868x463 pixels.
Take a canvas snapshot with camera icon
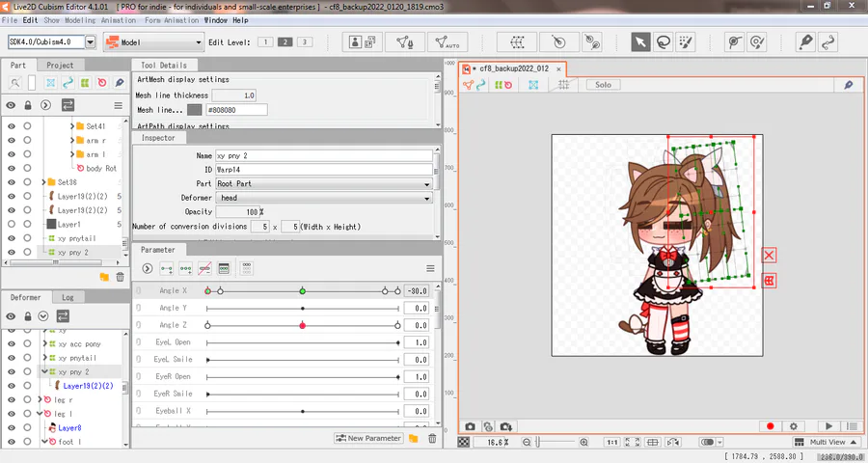click(470, 426)
